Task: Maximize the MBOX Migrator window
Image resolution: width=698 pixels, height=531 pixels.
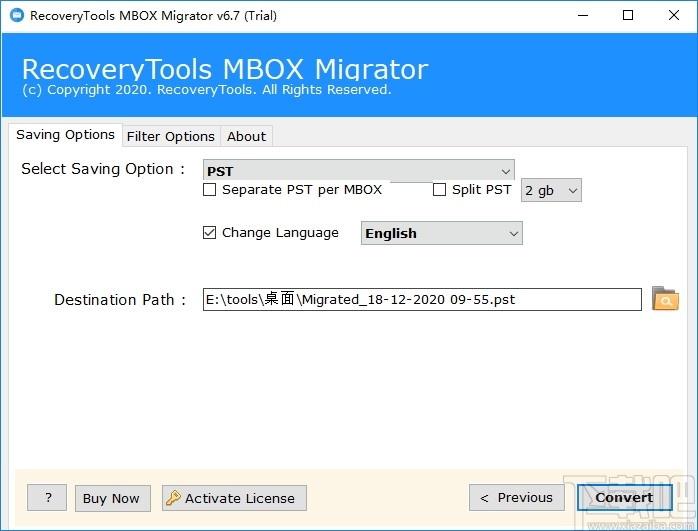Action: click(x=628, y=16)
